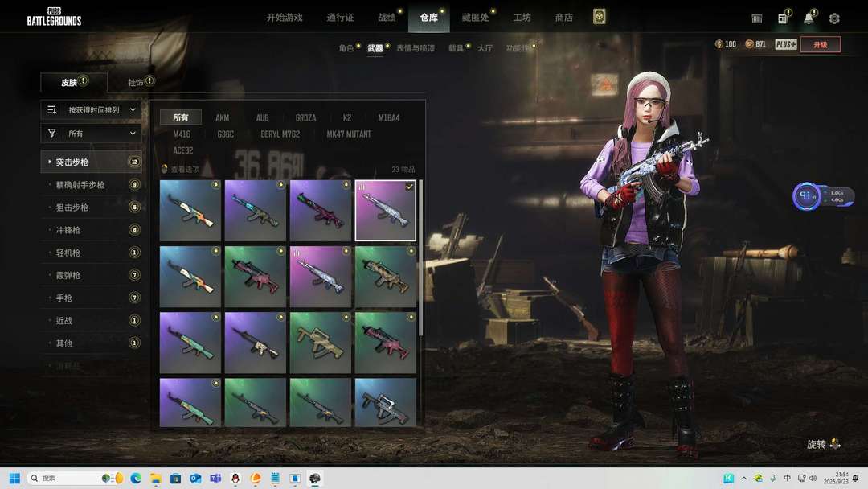Switch to the 角色 sub-tab
868x489 pixels.
346,48
